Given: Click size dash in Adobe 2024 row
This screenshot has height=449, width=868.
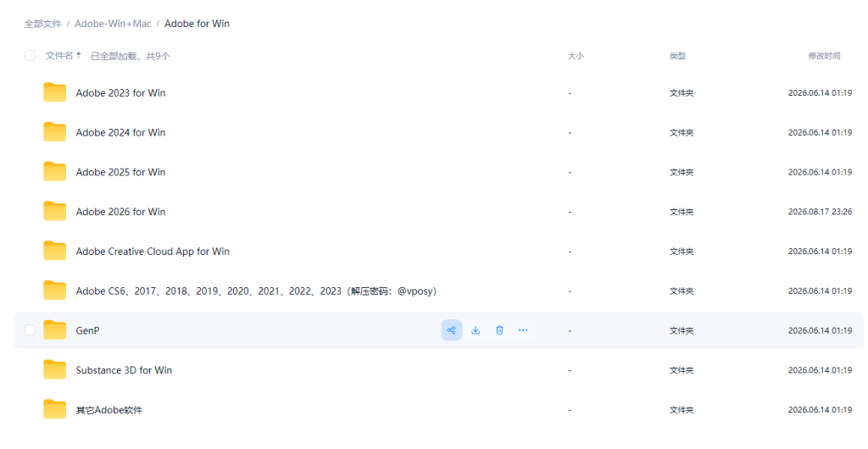Looking at the screenshot, I should [x=570, y=133].
